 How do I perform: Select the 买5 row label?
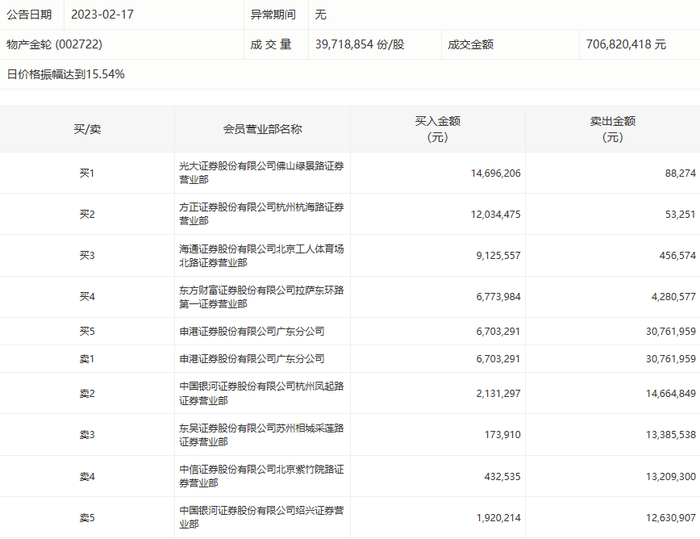click(87, 331)
